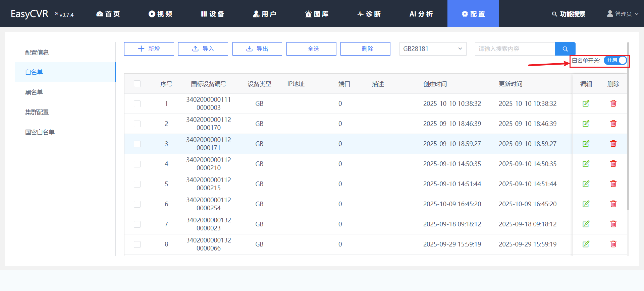The image size is (644, 291).
Task: Open the GB28181 protocol dropdown
Action: click(433, 49)
